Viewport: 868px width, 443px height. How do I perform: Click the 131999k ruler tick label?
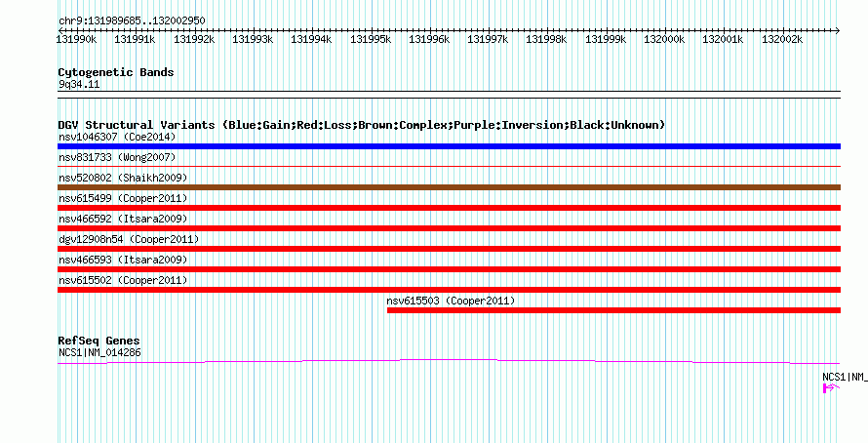pos(606,40)
